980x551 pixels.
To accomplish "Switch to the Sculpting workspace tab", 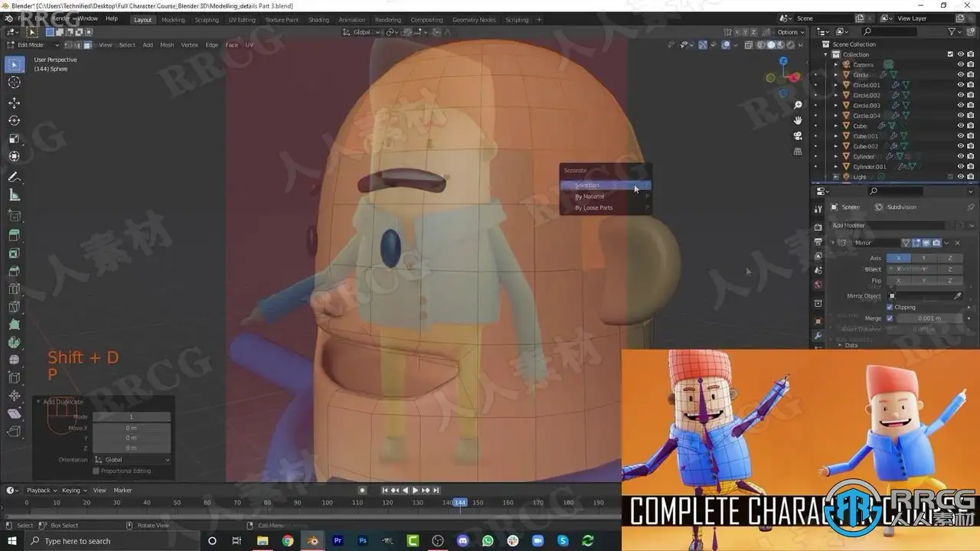I will 207,20.
